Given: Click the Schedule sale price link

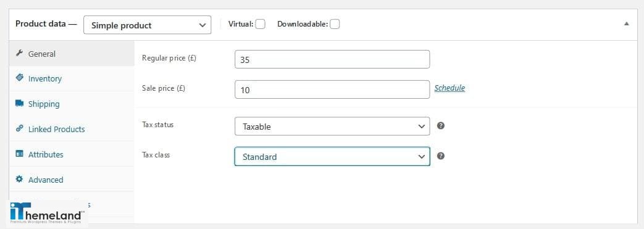Looking at the screenshot, I should coord(450,88).
